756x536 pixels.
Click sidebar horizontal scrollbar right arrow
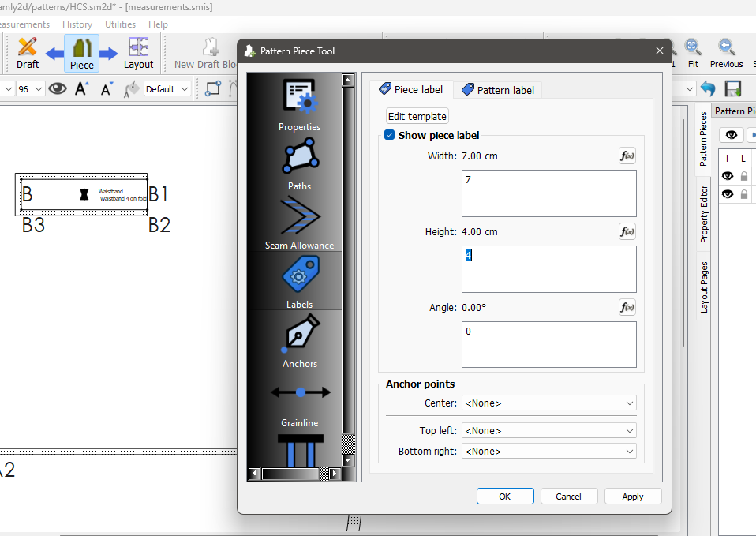tap(334, 474)
